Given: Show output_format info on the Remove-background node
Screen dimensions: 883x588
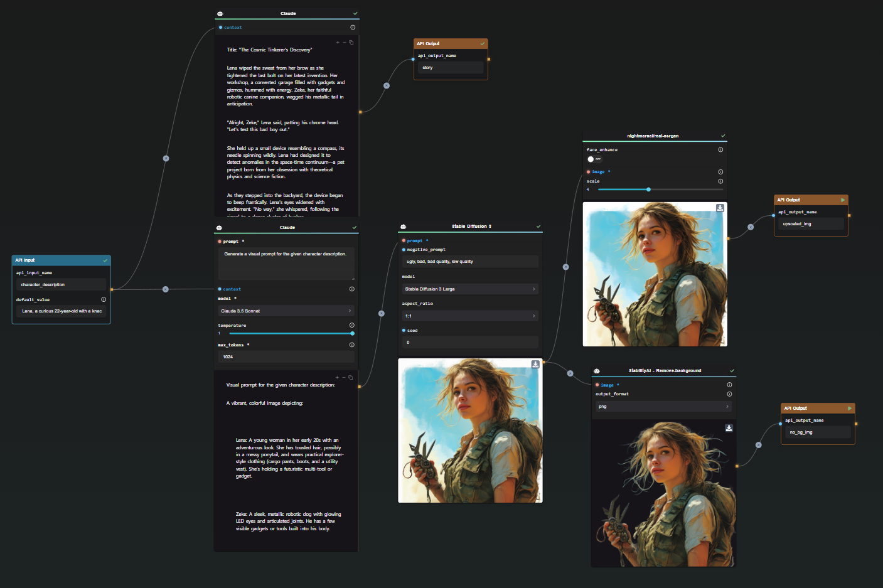Looking at the screenshot, I should 729,394.
